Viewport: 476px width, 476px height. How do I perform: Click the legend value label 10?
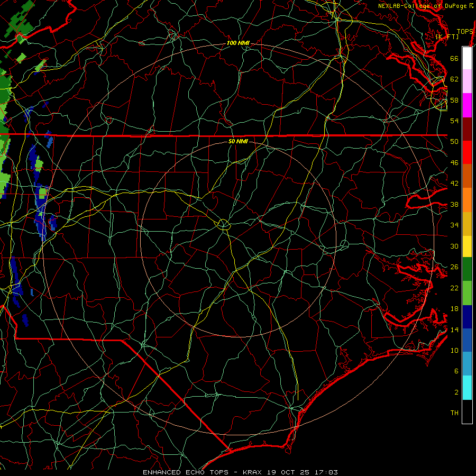pos(454,350)
